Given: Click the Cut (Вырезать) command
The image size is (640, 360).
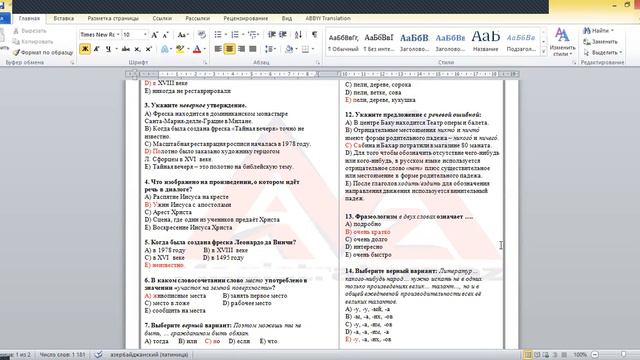Looking at the screenshot, I should click(x=29, y=31).
